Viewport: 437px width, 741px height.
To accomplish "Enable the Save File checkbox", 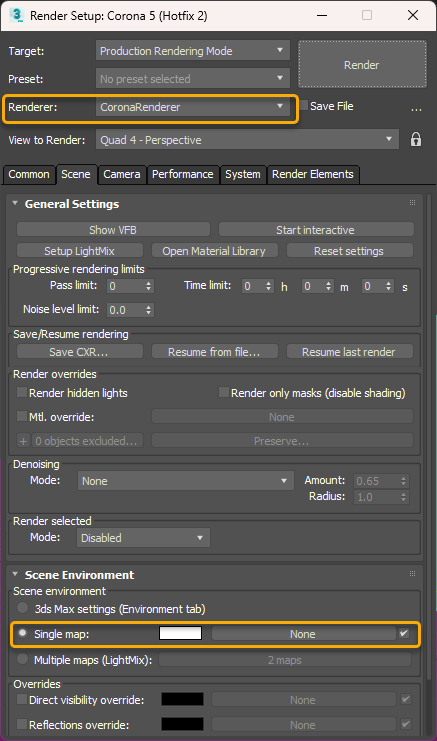I will [304, 105].
